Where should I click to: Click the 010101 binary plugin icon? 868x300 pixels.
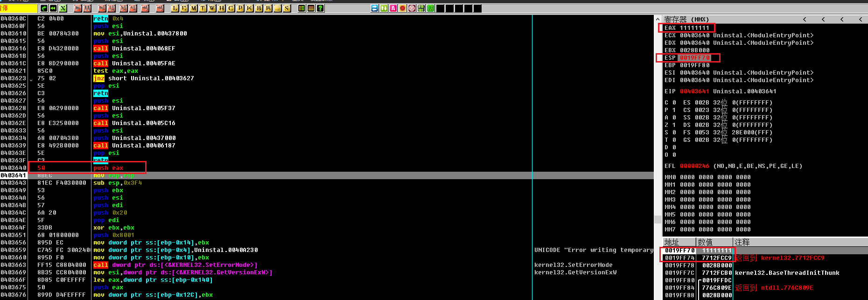(x=421, y=8)
